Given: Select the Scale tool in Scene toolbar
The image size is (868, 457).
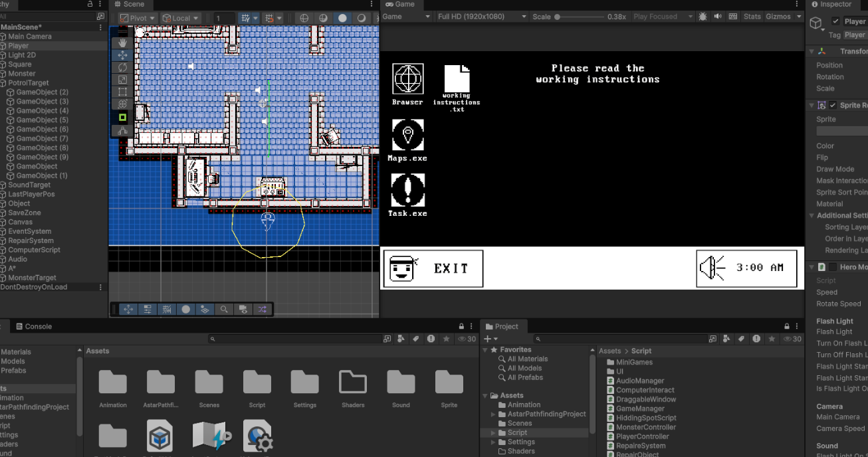Looking at the screenshot, I should [x=122, y=80].
